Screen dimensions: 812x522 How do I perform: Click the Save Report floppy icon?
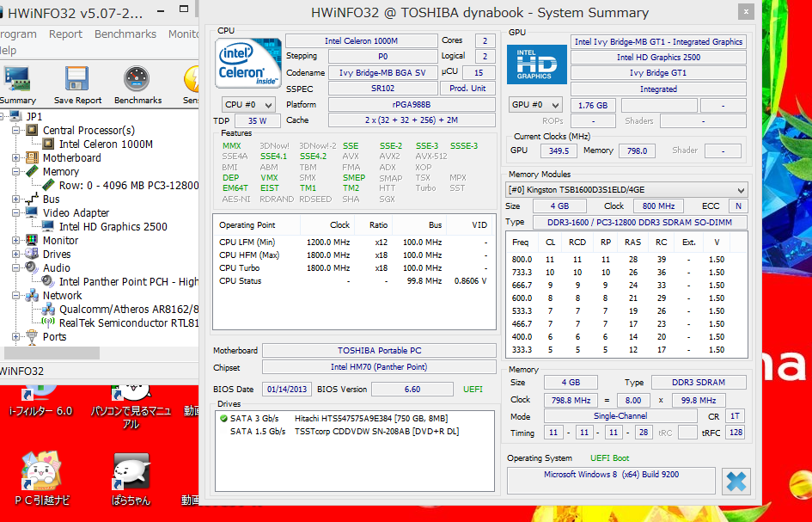[x=77, y=79]
